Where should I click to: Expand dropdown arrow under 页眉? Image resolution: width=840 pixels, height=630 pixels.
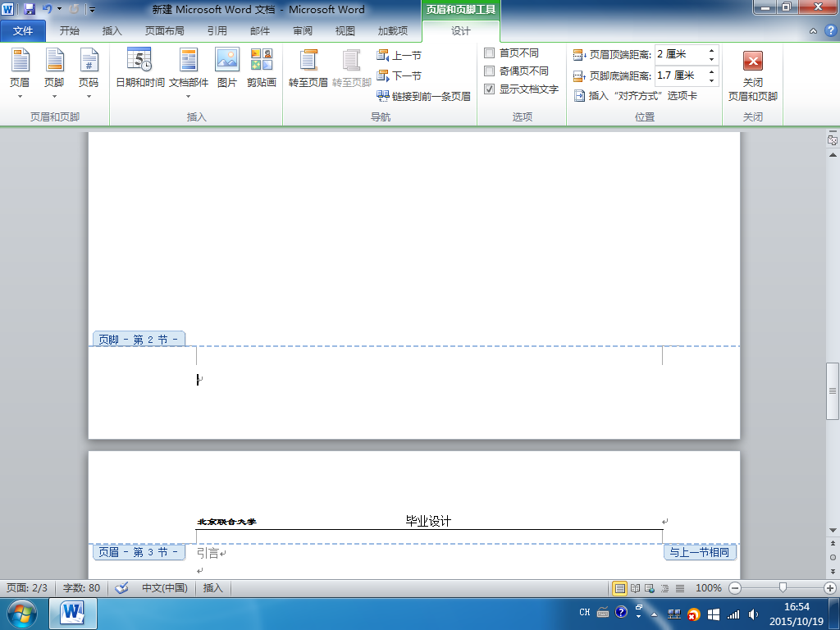pyautogui.click(x=20, y=97)
